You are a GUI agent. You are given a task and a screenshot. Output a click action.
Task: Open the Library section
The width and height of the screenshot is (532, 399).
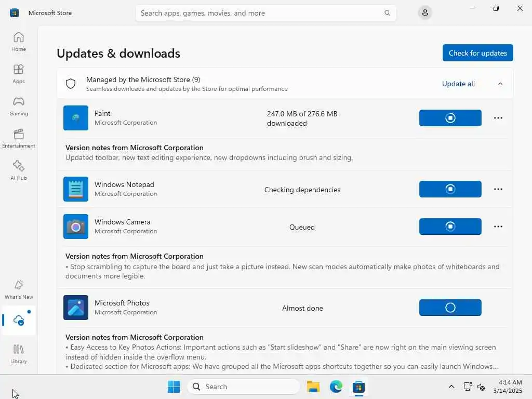click(19, 354)
